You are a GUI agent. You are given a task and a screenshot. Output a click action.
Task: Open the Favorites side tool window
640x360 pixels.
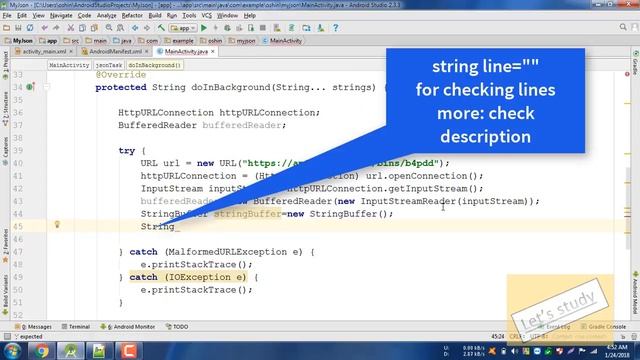(x=5, y=246)
